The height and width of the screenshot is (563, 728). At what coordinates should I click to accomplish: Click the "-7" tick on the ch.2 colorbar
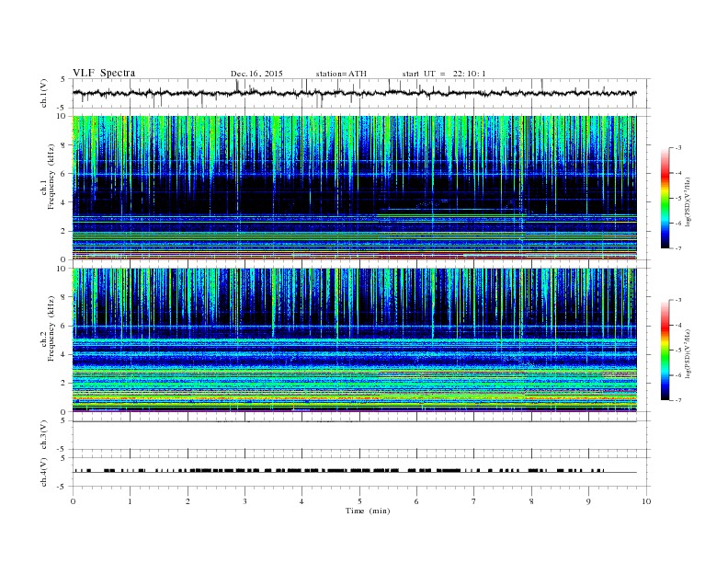[x=677, y=400]
